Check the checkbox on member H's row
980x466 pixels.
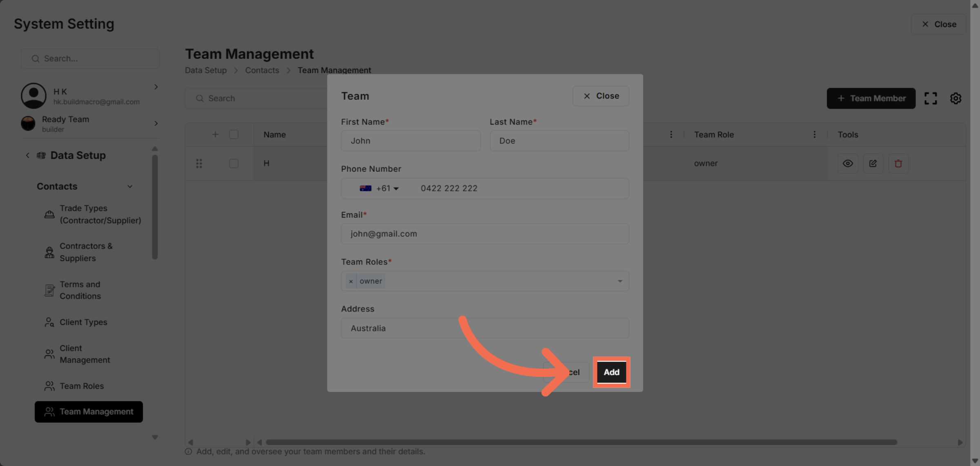coord(234,163)
